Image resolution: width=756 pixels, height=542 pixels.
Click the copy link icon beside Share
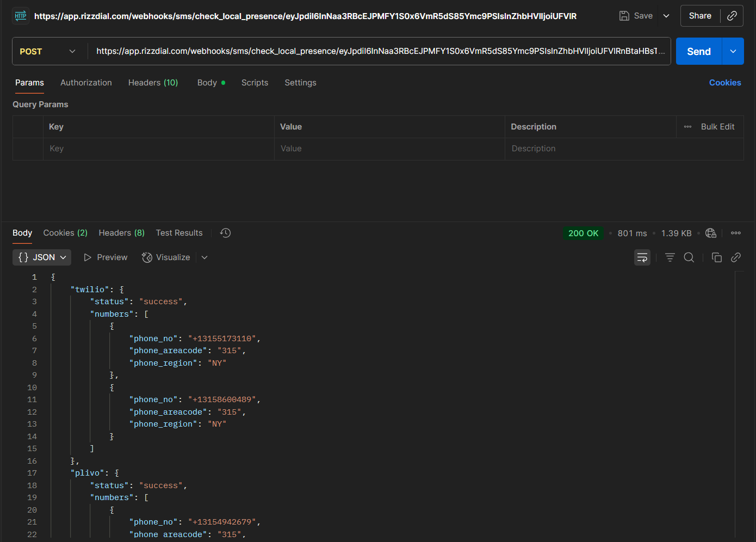pyautogui.click(x=732, y=16)
